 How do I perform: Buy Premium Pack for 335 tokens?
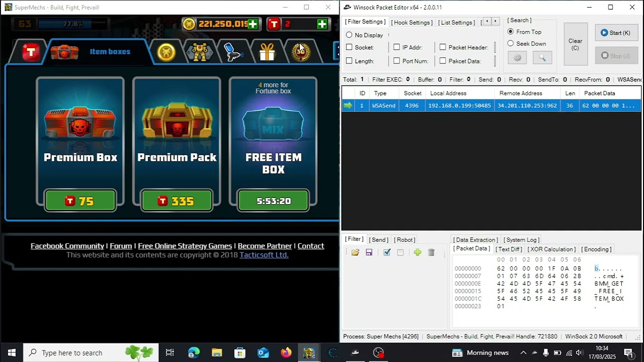177,201
